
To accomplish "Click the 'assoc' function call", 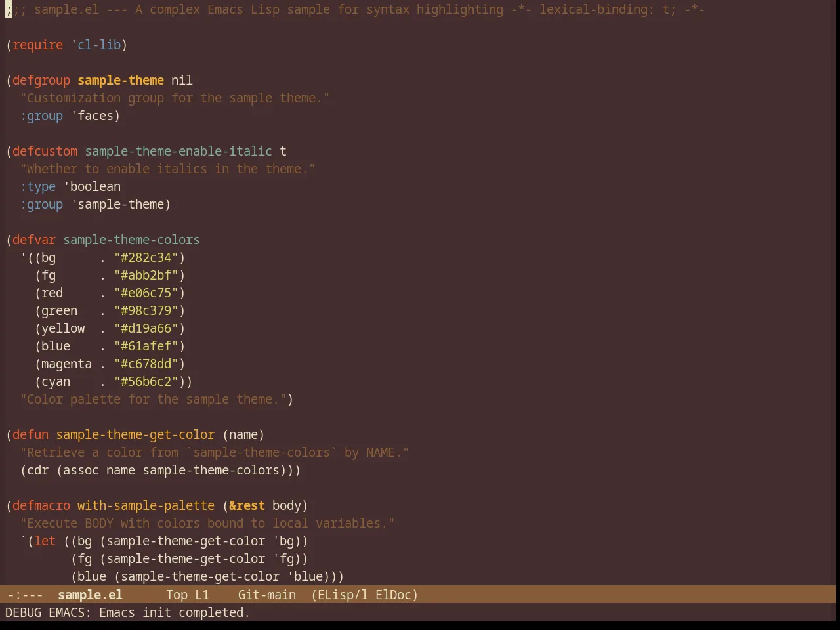I will [x=81, y=470].
